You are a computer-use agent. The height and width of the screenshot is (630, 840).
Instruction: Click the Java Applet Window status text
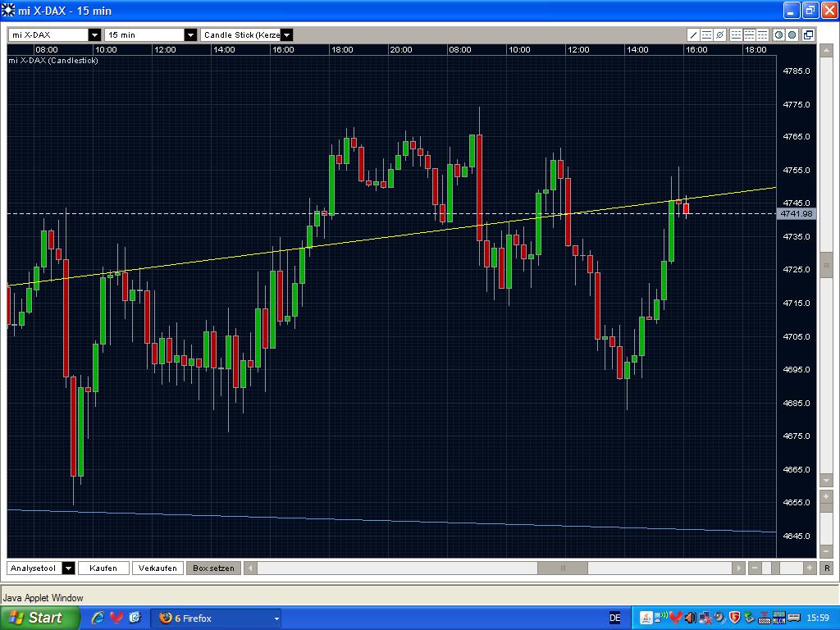coord(43,597)
